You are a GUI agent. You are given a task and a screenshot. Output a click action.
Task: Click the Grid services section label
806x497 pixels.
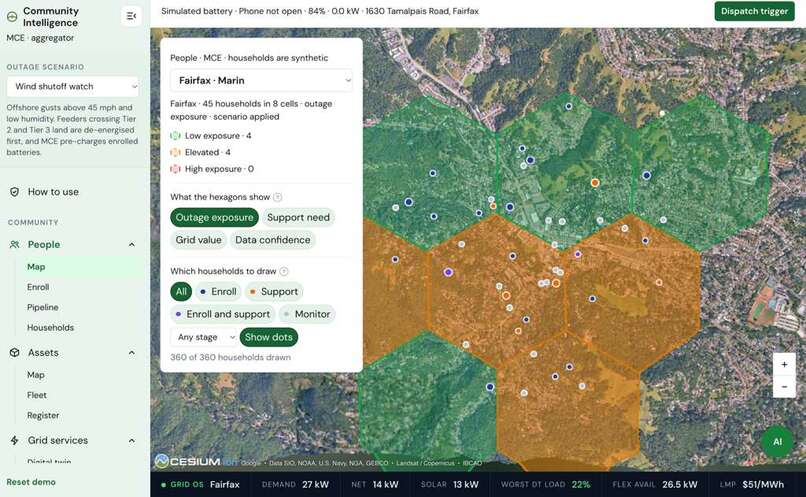[58, 440]
